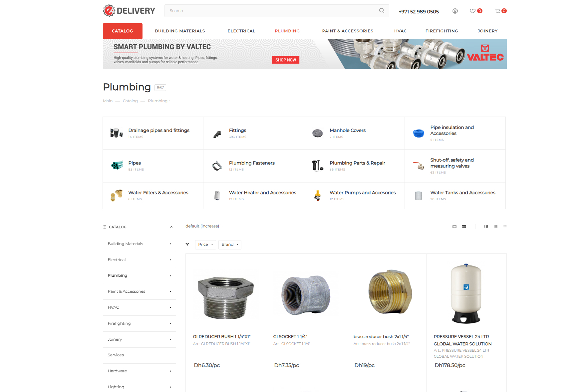This screenshot has width=588, height=392.
Task: Select the three-column product layout toggle
Action: coord(454,226)
